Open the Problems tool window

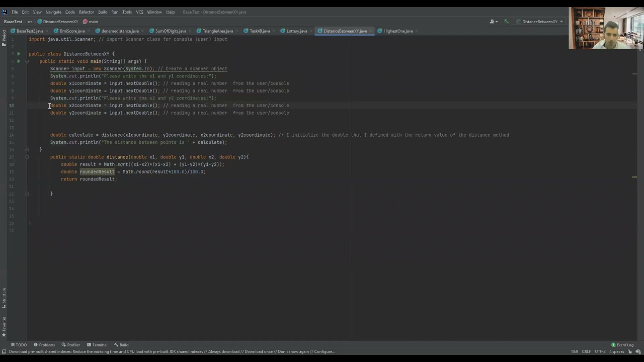click(x=44, y=345)
